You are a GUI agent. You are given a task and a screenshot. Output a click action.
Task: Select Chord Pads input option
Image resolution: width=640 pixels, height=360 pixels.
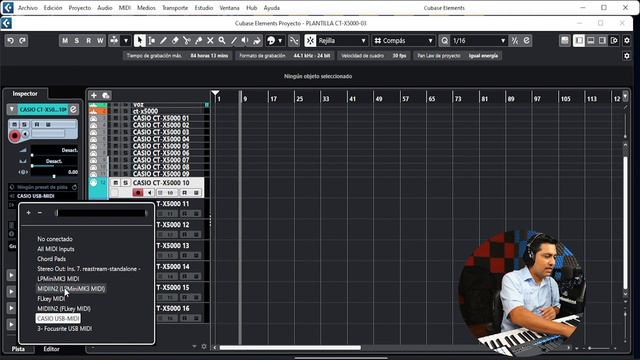51,259
